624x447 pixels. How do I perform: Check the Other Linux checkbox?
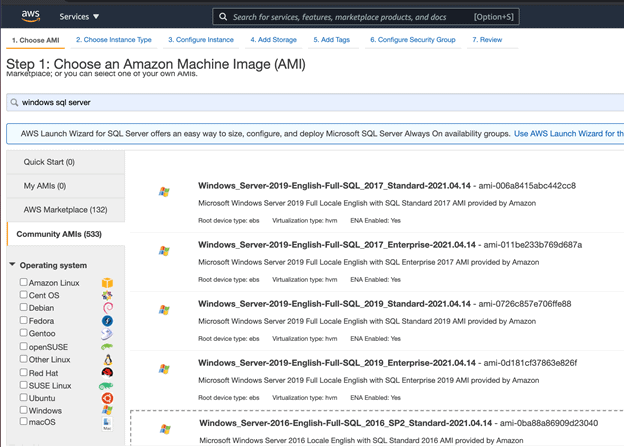(x=23, y=359)
